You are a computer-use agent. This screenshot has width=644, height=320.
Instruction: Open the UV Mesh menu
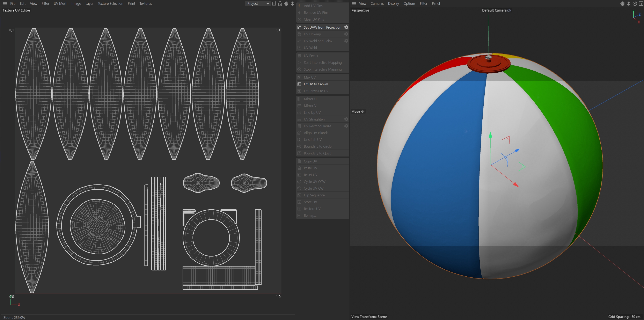click(60, 3)
